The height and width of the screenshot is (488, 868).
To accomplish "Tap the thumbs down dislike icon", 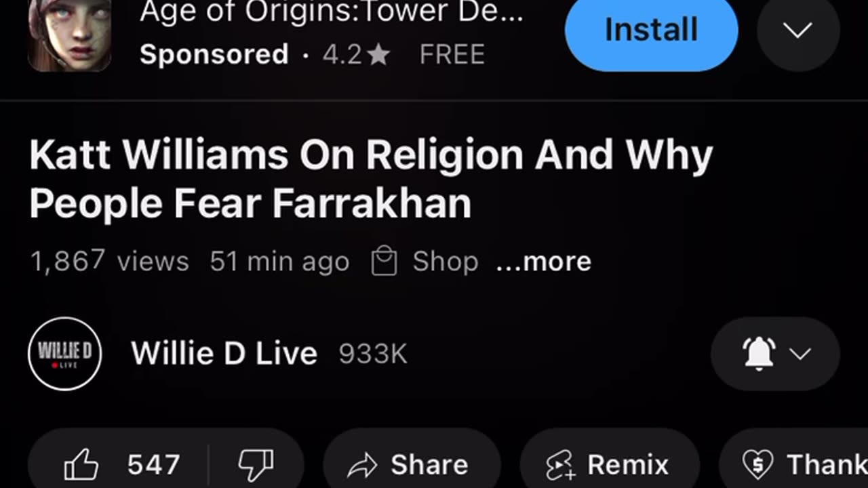I will (x=256, y=465).
